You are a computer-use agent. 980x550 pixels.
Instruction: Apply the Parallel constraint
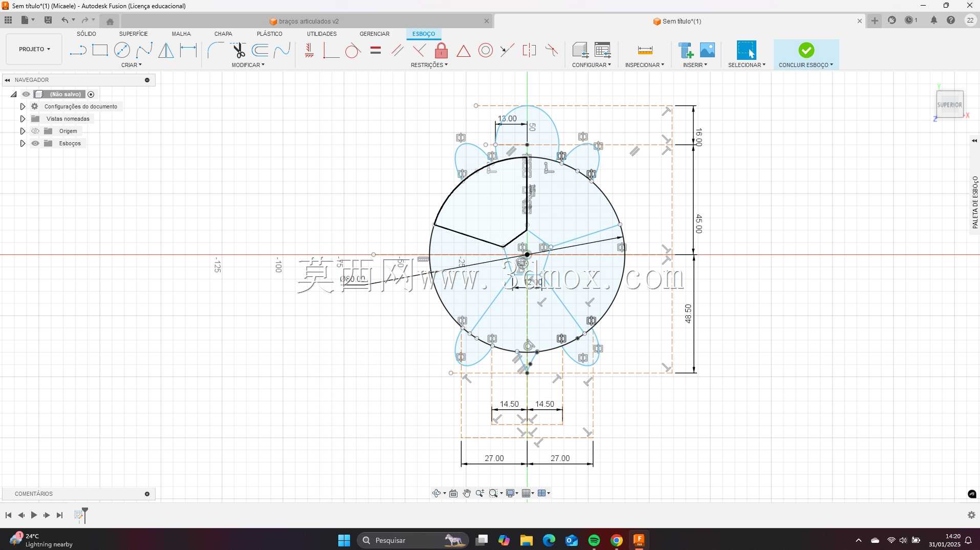(397, 50)
